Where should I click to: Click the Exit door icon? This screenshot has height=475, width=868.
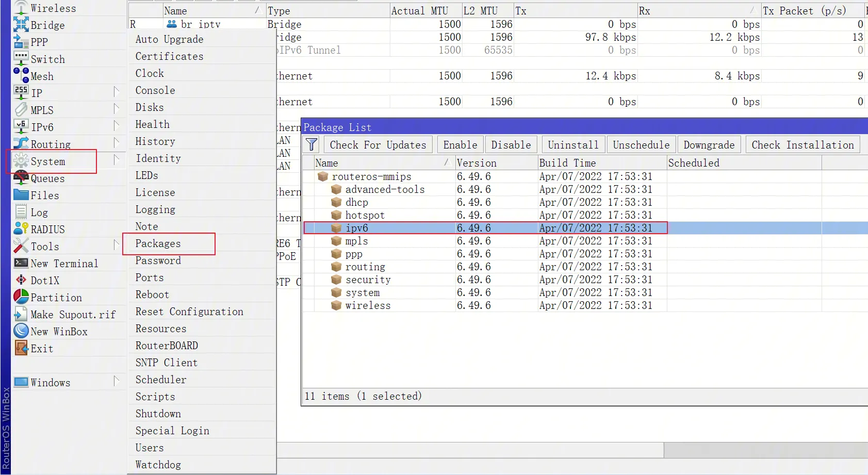[21, 348]
